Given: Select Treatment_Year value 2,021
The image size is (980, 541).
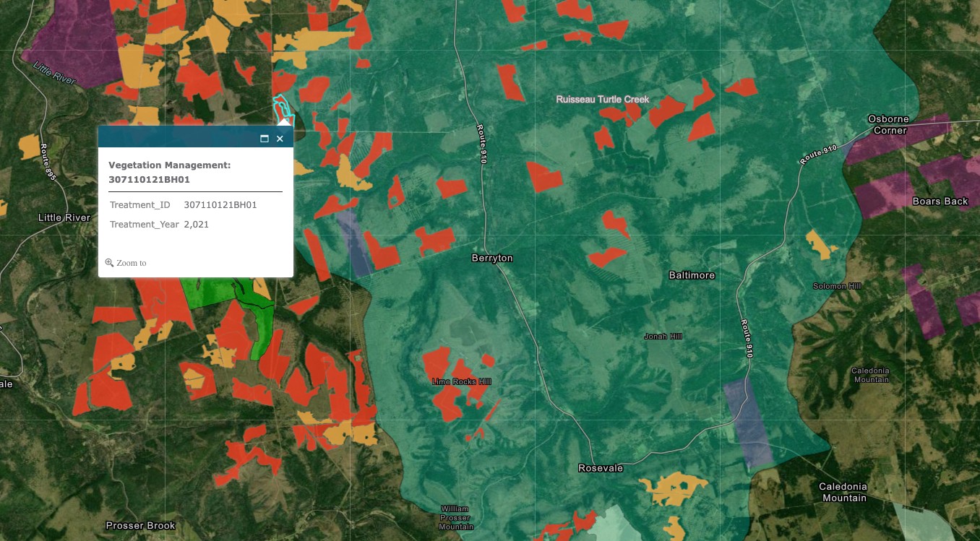Looking at the screenshot, I should [x=197, y=225].
